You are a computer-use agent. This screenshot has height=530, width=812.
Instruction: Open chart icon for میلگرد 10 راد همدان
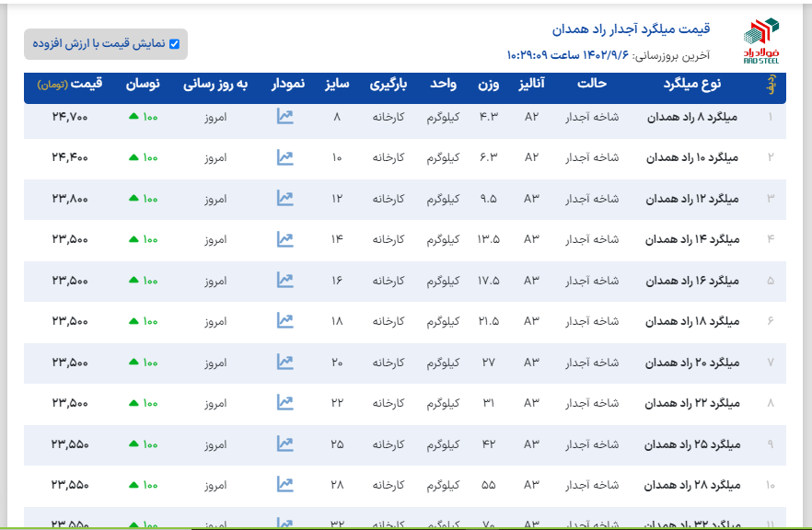[284, 157]
